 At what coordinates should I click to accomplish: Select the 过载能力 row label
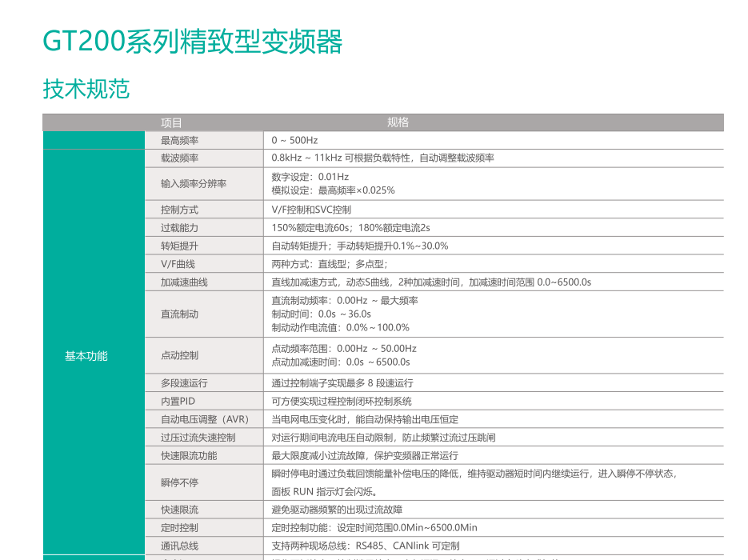(x=179, y=228)
